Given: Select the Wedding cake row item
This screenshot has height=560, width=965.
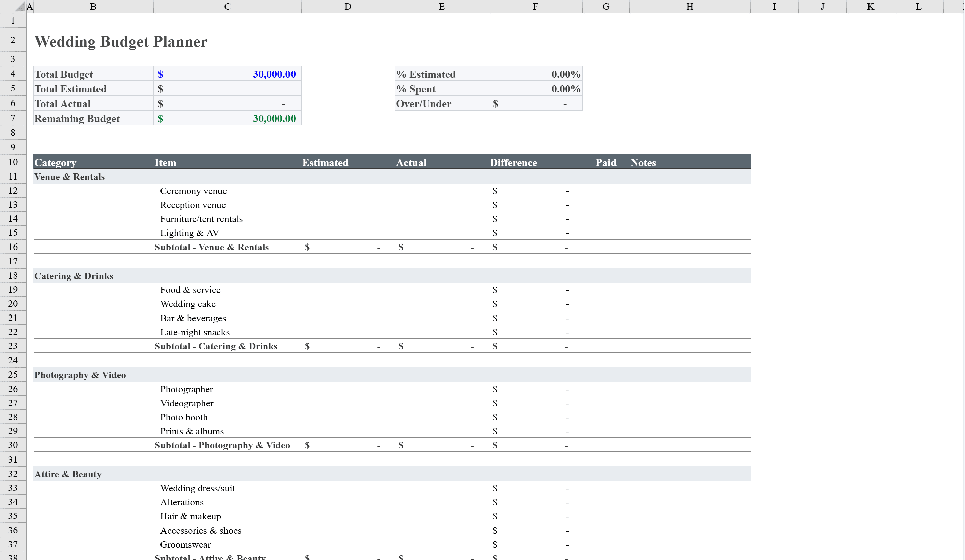Looking at the screenshot, I should pyautogui.click(x=188, y=303).
